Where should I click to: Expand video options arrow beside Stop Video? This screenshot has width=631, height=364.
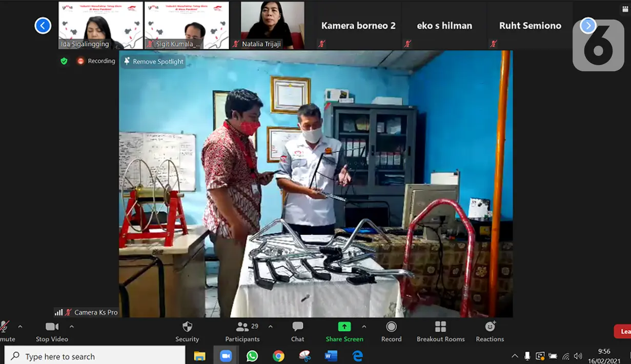71,327
